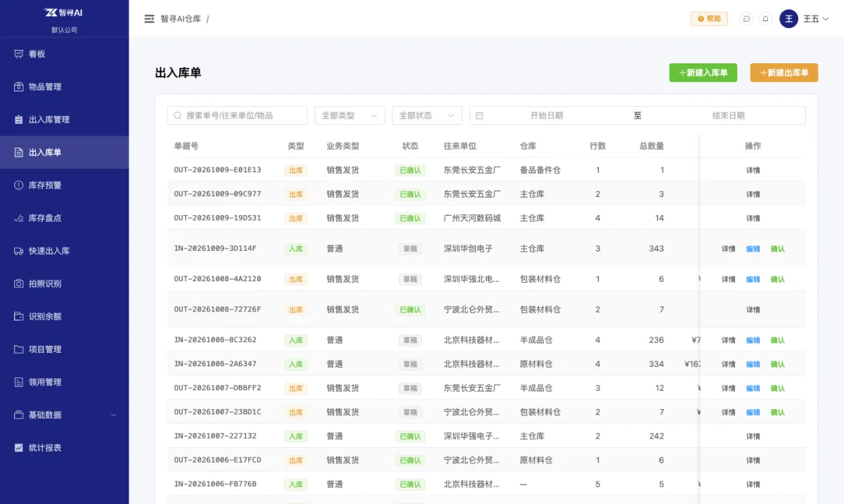844x504 pixels.
Task: Click the 新建入库单 button
Action: 703,72
